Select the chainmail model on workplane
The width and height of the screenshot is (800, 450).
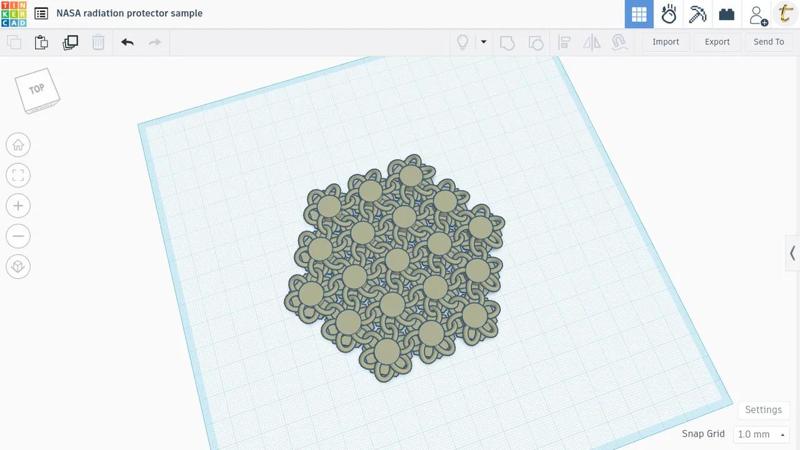pos(394,268)
